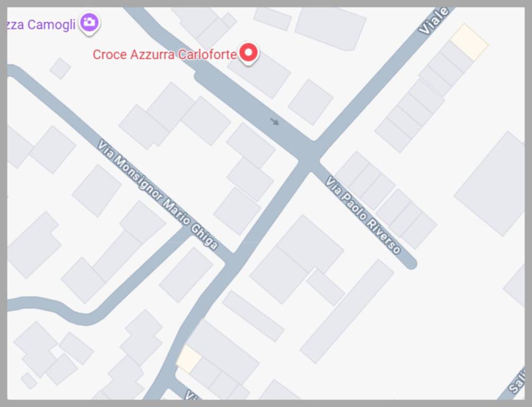The image size is (532, 407).
Task: Select the yellow highlighted building at the bottom left
Action: (x=189, y=359)
